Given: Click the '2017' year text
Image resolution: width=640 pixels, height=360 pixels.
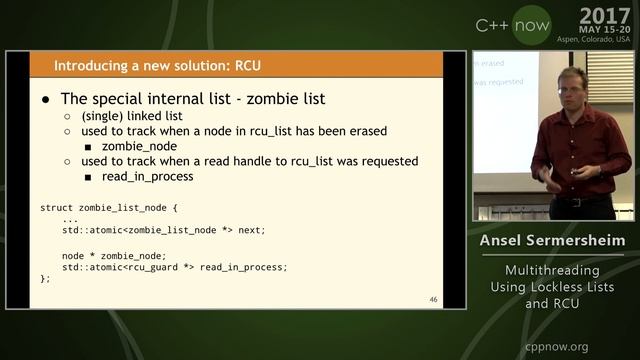Looking at the screenshot, I should (x=605, y=16).
